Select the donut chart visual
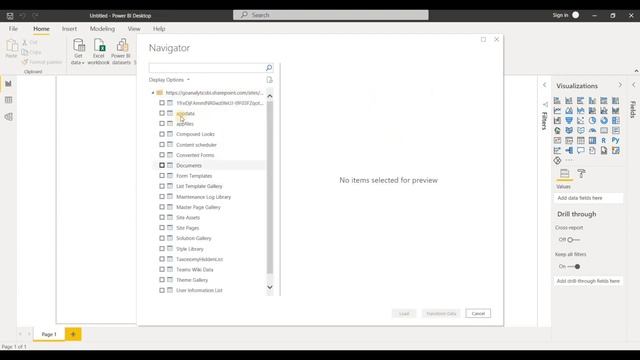Viewport: 640px width, 360px height. 604,120
